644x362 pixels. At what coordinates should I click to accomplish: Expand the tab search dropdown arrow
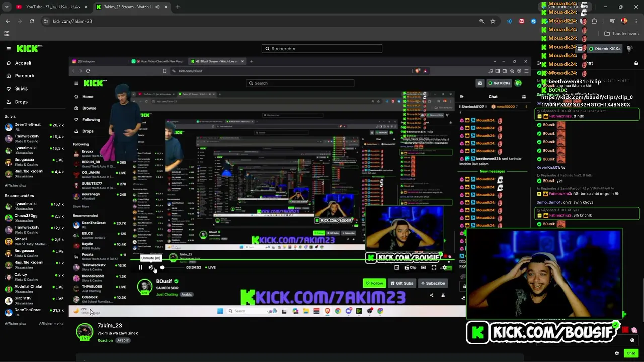7,7
